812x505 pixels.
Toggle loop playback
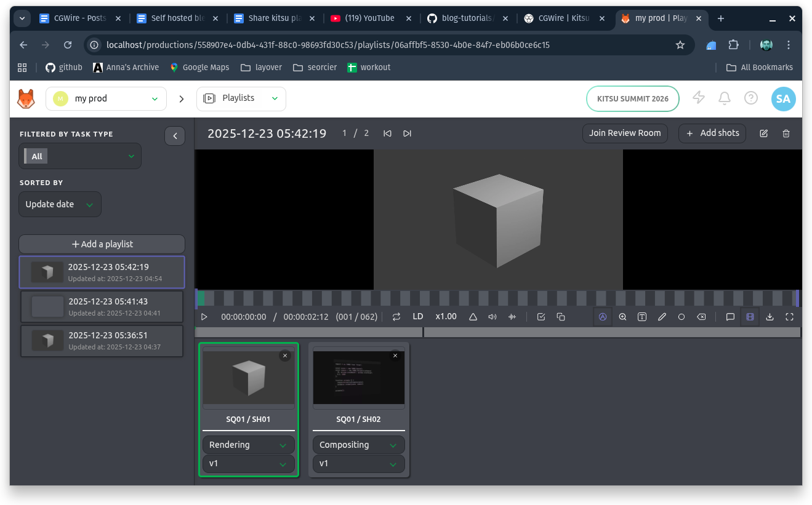coord(396,317)
